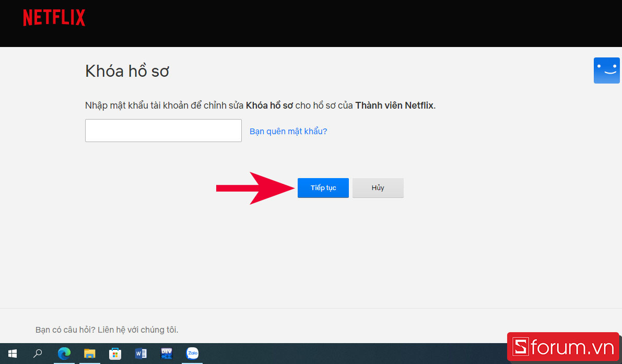Open File Explorer from taskbar
Image resolution: width=622 pixels, height=364 pixels.
[x=90, y=353]
